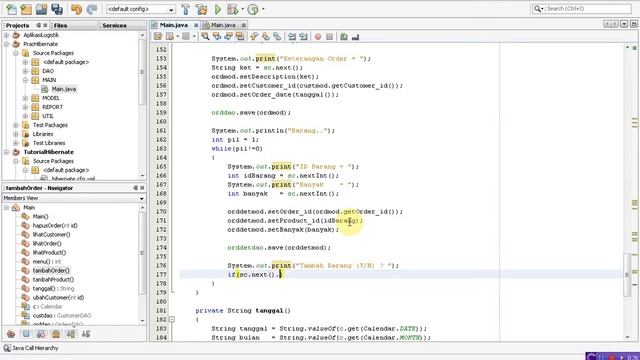The image size is (640, 360).
Task: Toggle Highlight Search in editor toolbar
Action: pos(240,37)
